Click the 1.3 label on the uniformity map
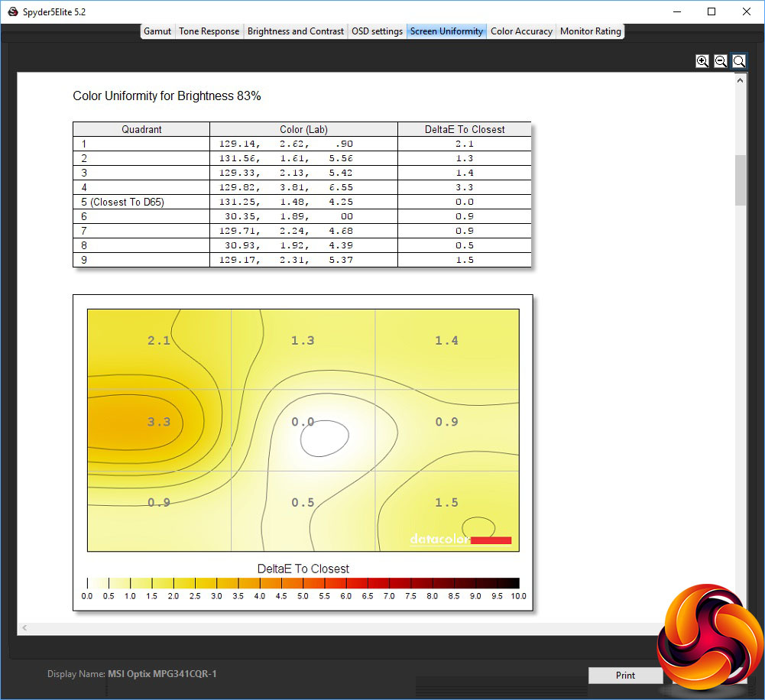 pos(303,341)
